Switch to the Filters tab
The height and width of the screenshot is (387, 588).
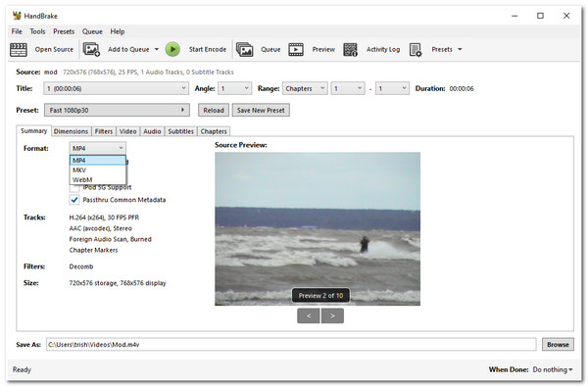(x=104, y=131)
